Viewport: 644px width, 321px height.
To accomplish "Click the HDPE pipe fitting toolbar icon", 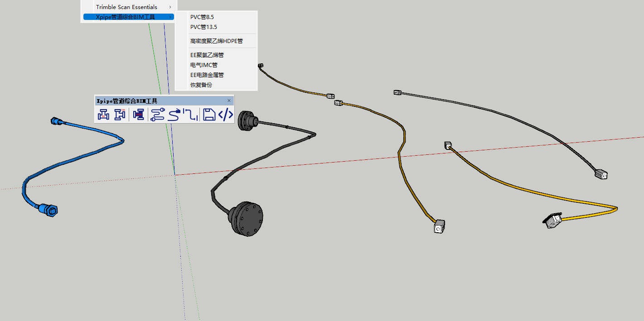I will 138,115.
